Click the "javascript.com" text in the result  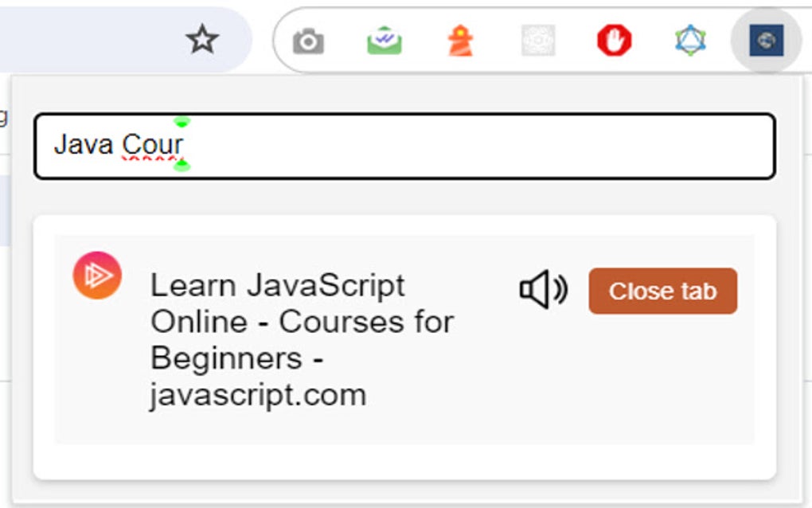(x=258, y=395)
